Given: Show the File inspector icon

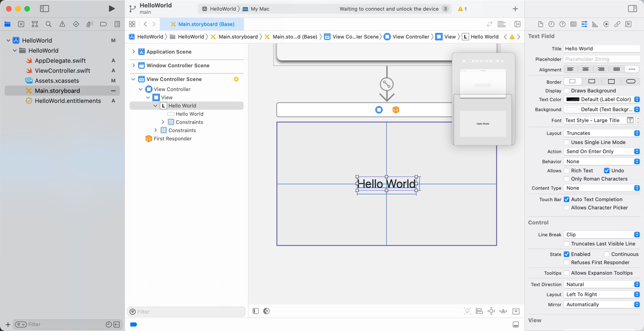Looking at the screenshot, I should [x=541, y=24].
